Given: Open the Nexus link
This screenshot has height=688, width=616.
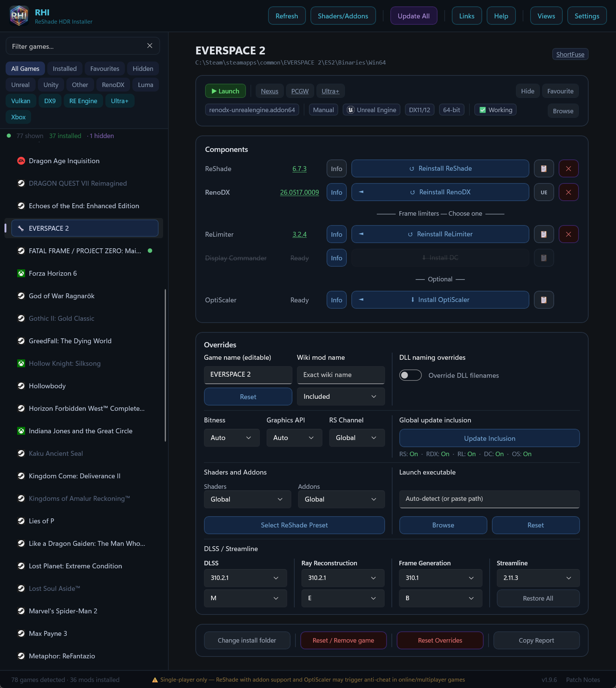Looking at the screenshot, I should click(270, 91).
